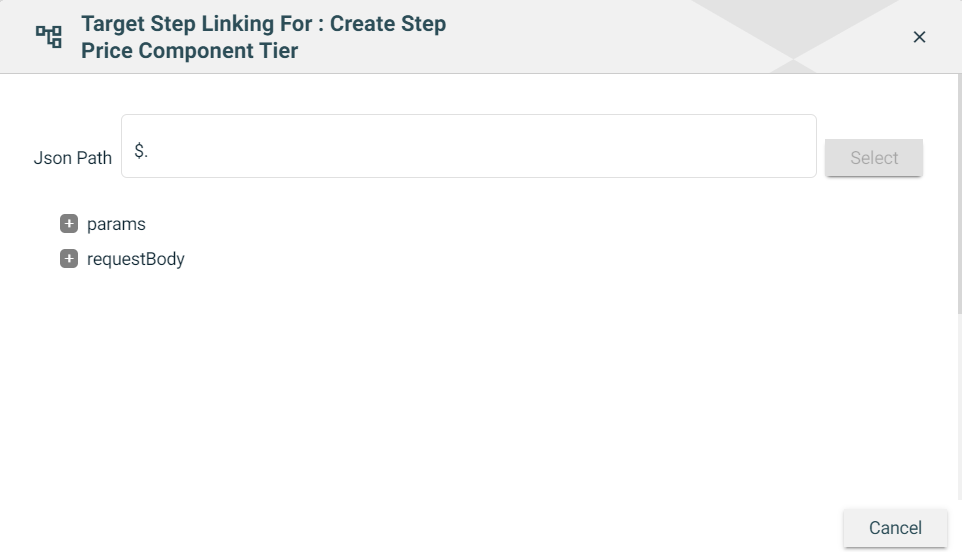Click the vertical scrollbar on the right edge
962x552 pixels.
[958, 200]
